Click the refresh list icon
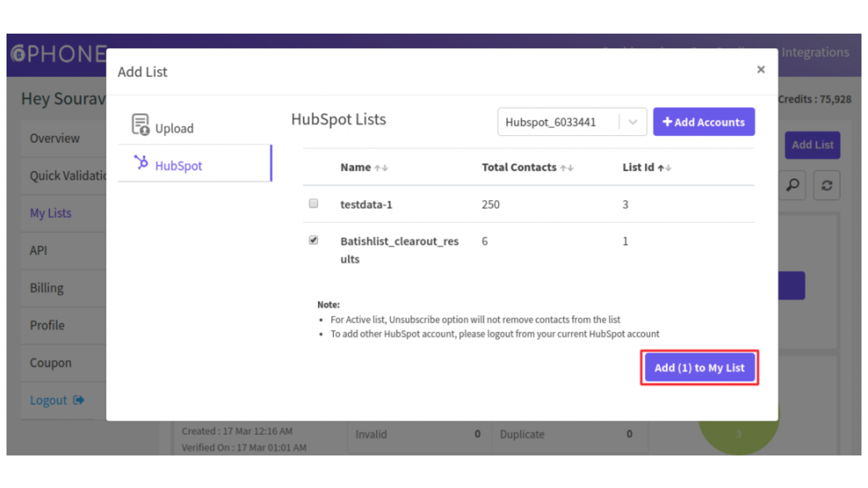868x488 pixels. [x=827, y=185]
